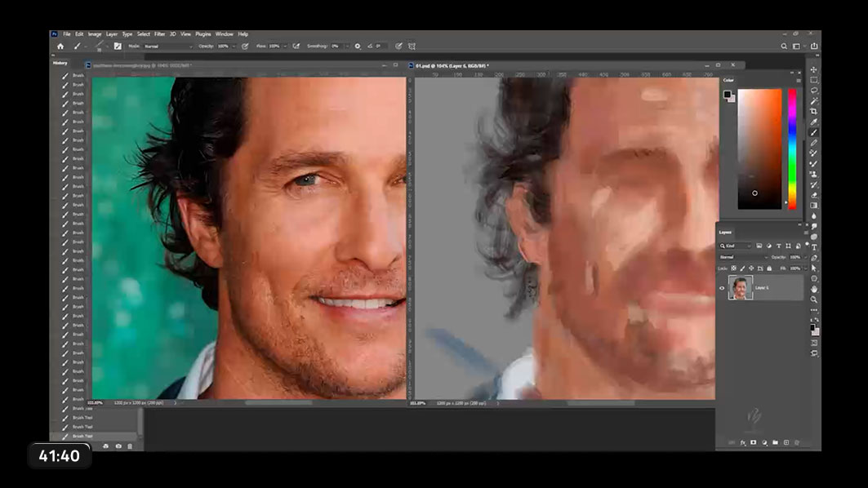Image resolution: width=868 pixels, height=488 pixels.
Task: Select the Eyedropper tool
Action: (813, 122)
